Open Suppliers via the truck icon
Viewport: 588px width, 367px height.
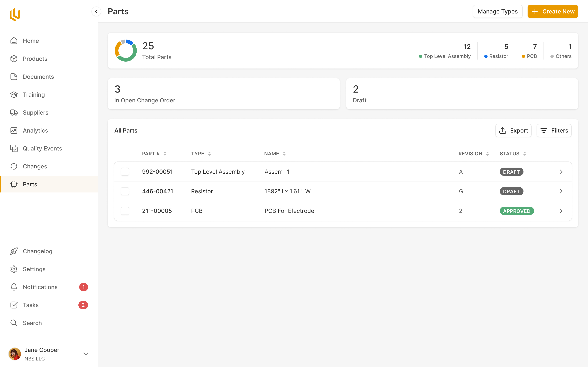(x=14, y=113)
